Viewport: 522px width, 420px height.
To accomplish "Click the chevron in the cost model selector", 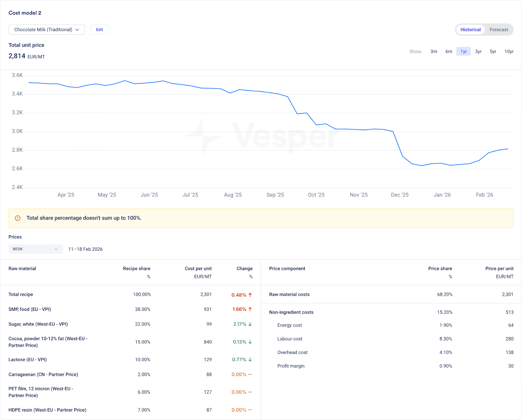I will (x=77, y=30).
